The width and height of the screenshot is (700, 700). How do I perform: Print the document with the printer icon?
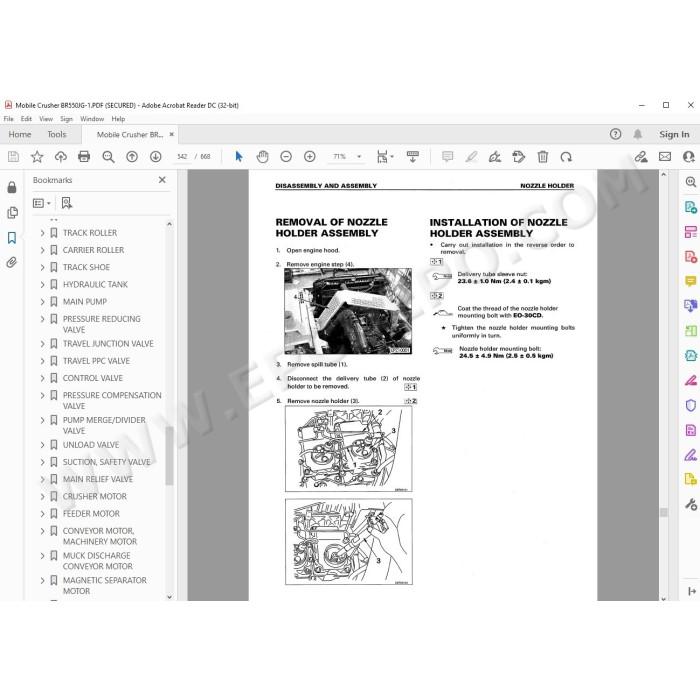(x=84, y=157)
